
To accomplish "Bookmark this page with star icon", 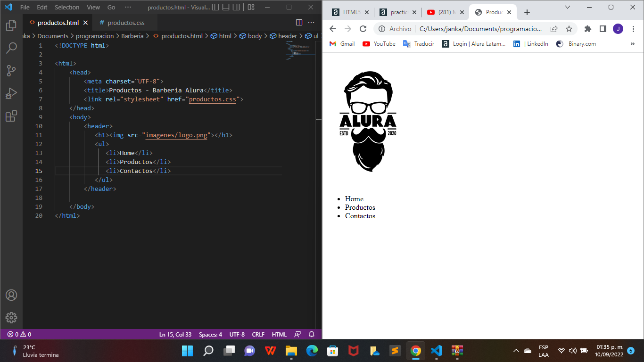I will click(569, 29).
